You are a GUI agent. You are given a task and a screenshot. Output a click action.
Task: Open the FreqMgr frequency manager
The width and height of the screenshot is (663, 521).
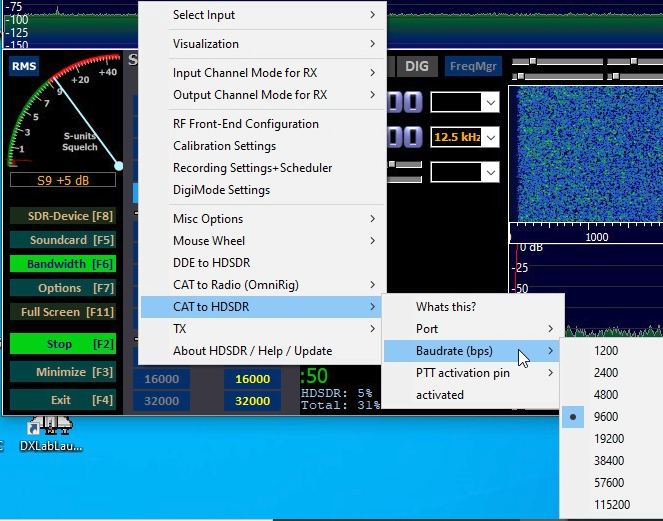point(473,66)
